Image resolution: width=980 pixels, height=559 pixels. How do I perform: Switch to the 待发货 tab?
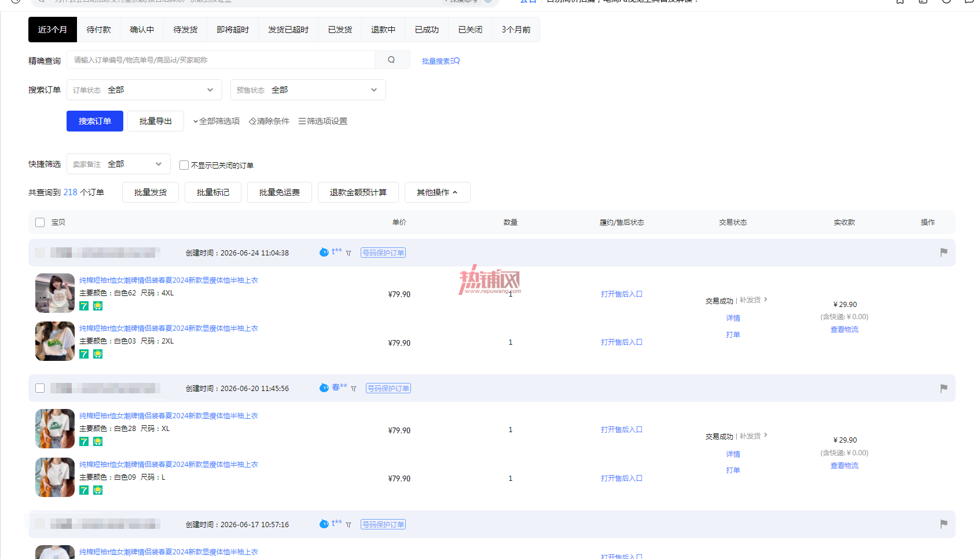185,30
